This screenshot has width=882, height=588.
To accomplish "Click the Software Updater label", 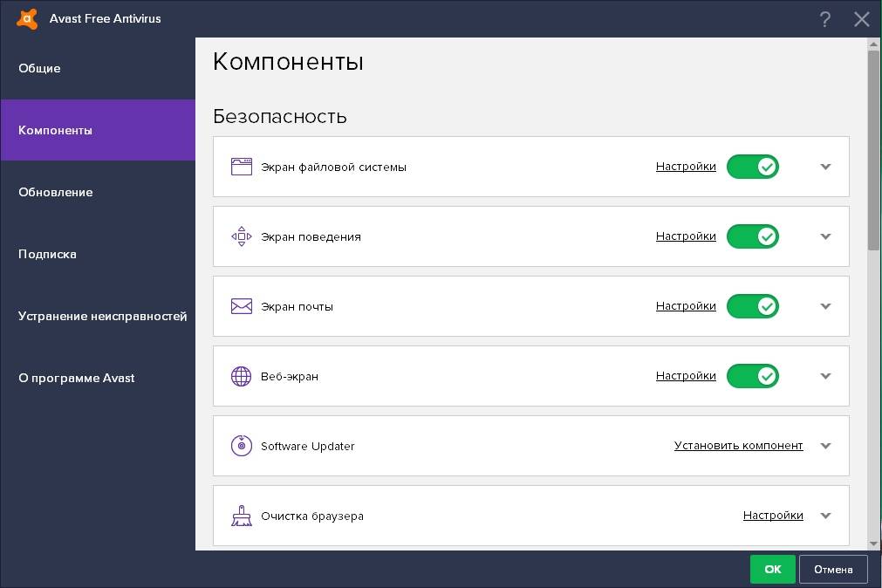I will coord(308,446).
